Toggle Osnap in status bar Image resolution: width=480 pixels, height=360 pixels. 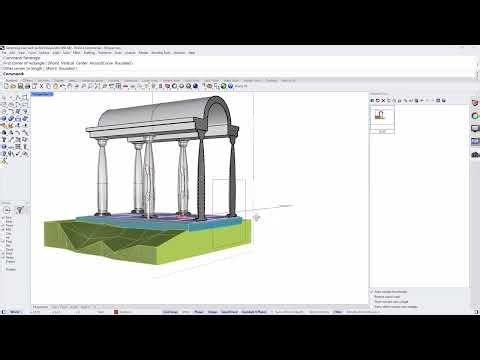[x=213, y=312]
